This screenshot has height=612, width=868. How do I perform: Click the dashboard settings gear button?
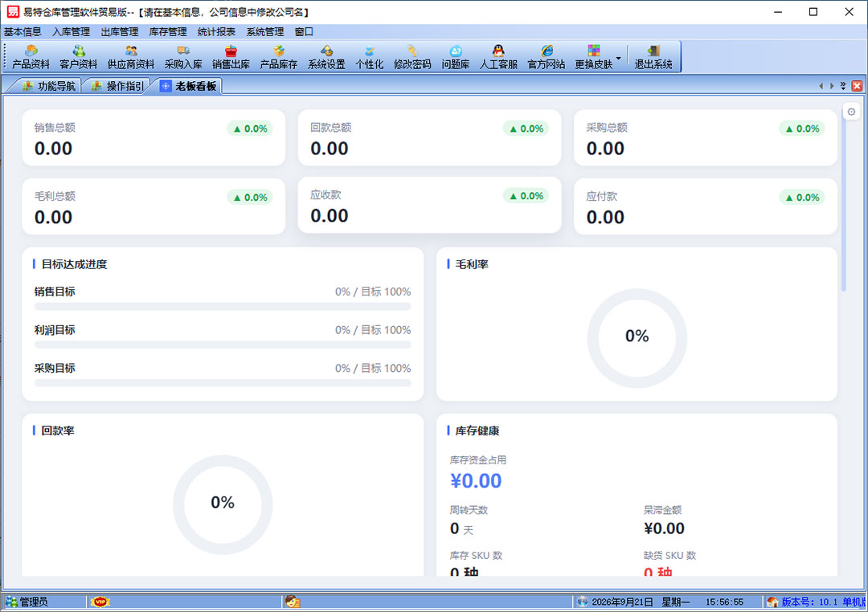click(x=851, y=112)
